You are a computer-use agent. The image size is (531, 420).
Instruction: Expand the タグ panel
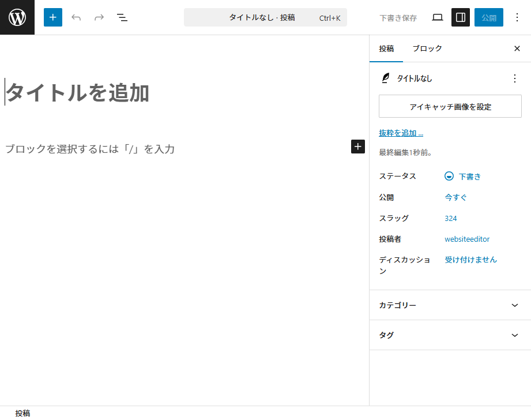tap(450, 335)
